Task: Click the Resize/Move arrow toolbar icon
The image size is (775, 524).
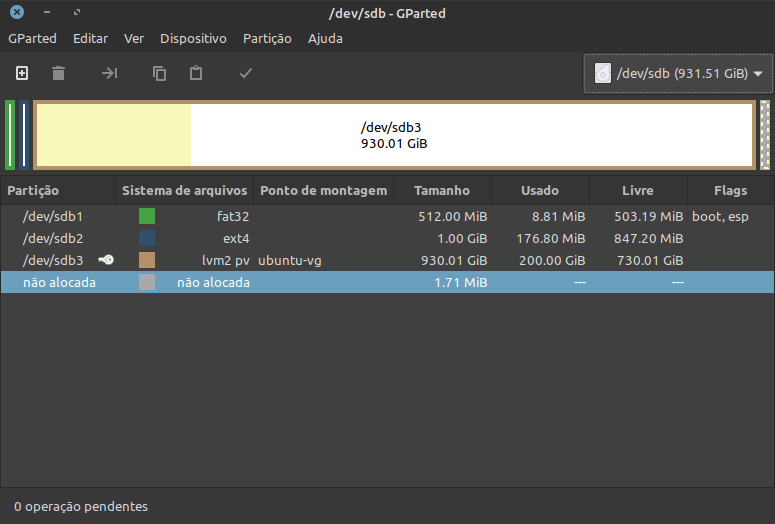Action: pyautogui.click(x=109, y=73)
